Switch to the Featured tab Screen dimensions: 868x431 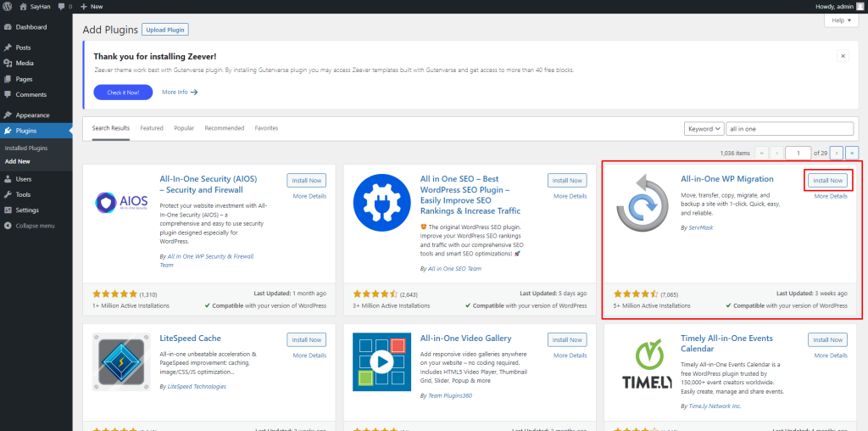pos(152,128)
